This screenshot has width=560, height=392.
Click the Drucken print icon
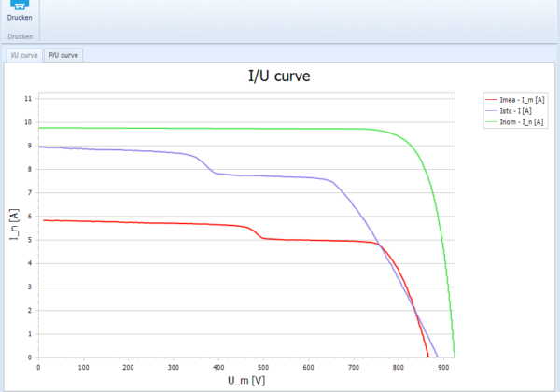coord(20,5)
